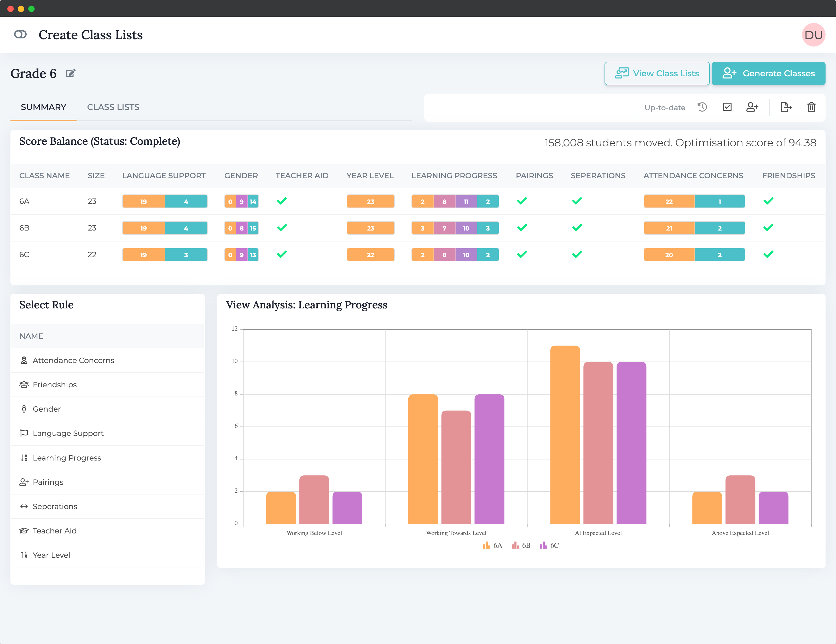This screenshot has height=644, width=836.
Task: Select the Learning Progress rule
Action: pyautogui.click(x=67, y=458)
